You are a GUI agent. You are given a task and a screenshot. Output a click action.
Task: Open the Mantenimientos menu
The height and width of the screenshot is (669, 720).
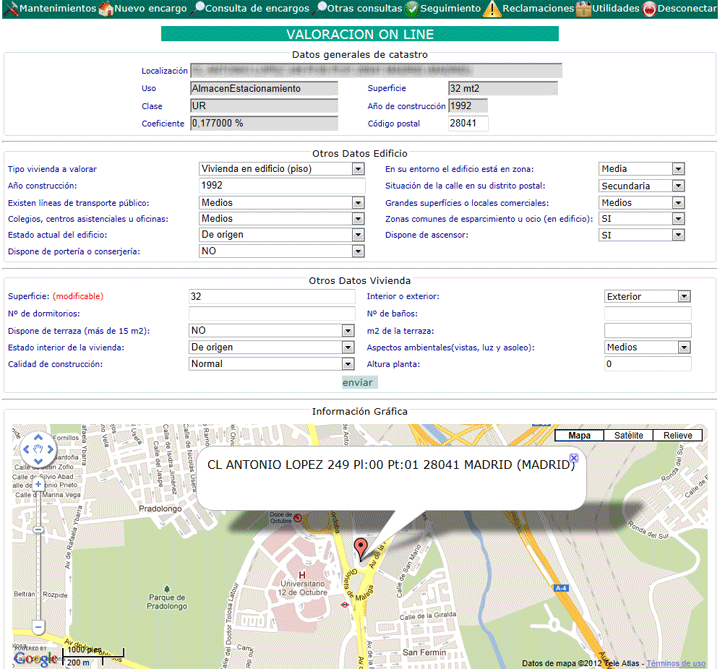57,8
